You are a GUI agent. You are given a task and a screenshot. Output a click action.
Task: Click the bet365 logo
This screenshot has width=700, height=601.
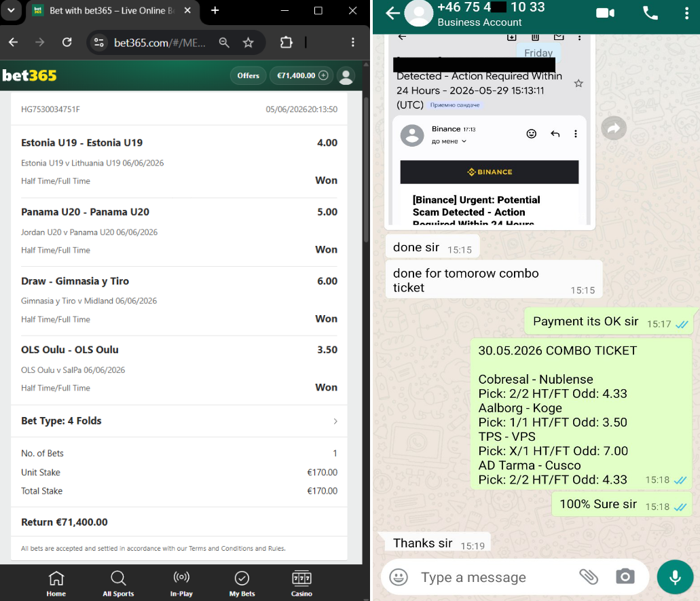[29, 75]
